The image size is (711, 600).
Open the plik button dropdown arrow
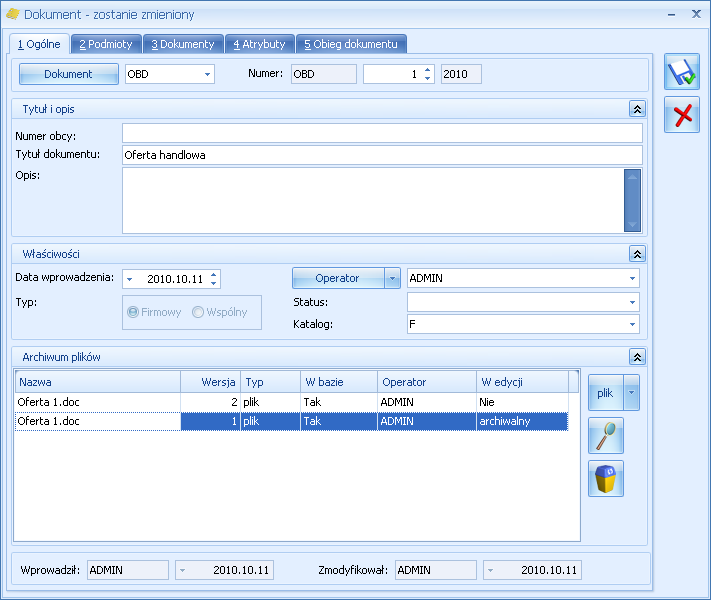pos(631,392)
